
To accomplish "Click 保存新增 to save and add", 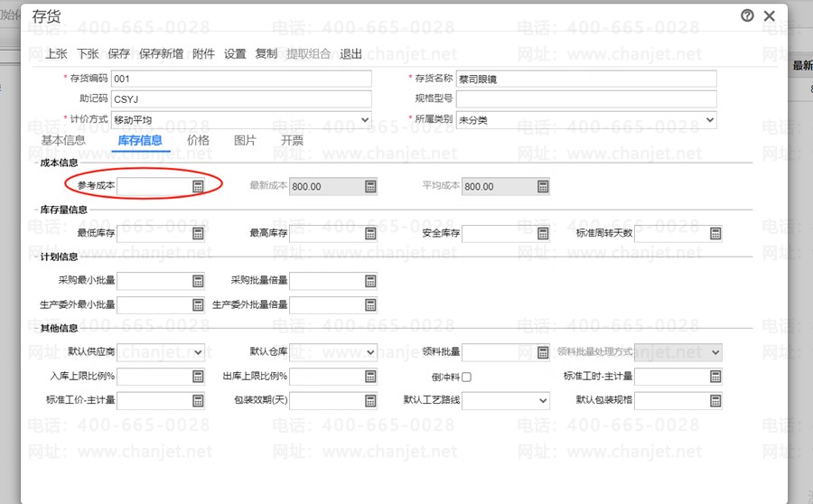I will coord(162,54).
